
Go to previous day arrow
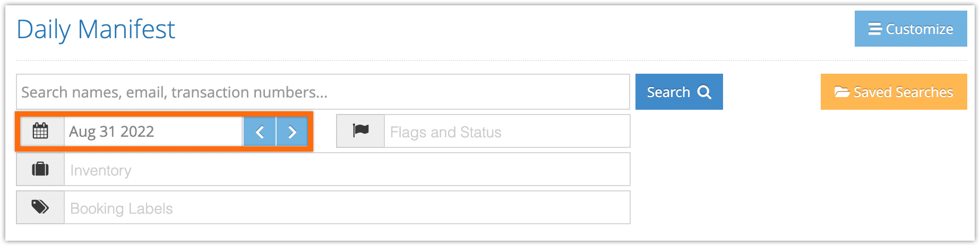click(x=260, y=131)
